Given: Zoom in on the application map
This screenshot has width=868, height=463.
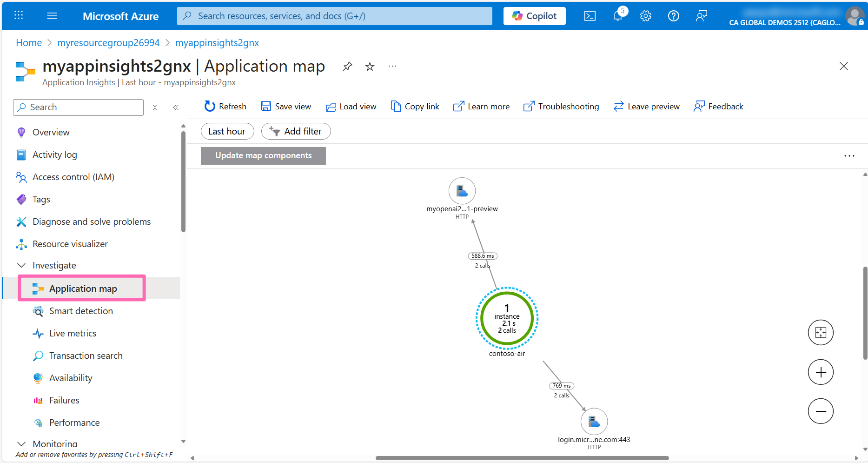Looking at the screenshot, I should point(821,372).
